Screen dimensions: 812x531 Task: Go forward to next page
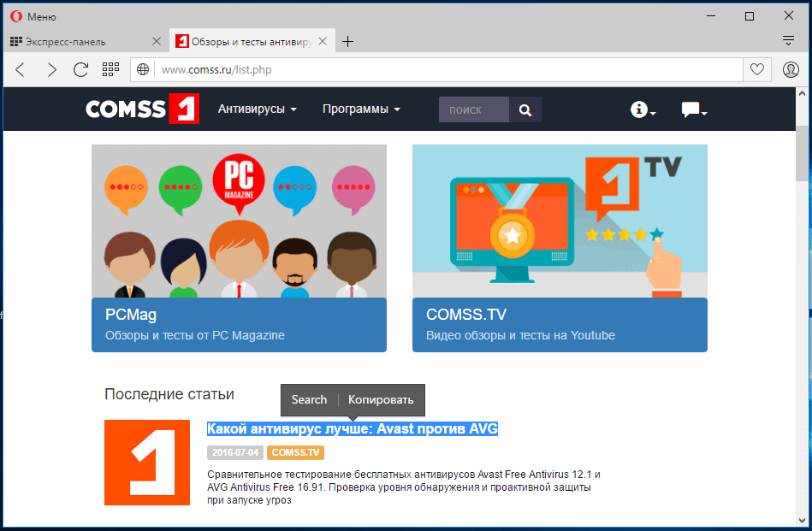[51, 69]
